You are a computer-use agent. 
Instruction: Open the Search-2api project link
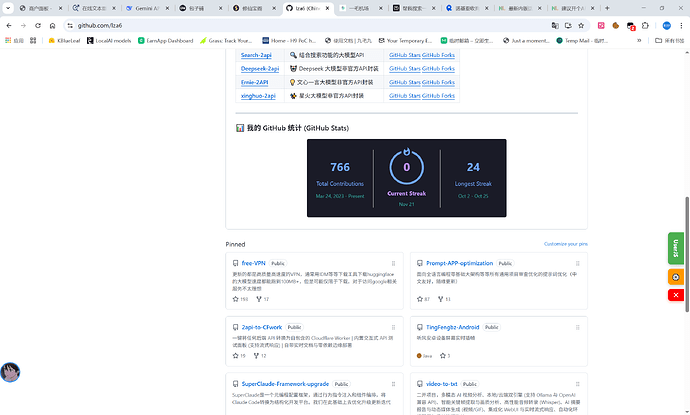256,55
